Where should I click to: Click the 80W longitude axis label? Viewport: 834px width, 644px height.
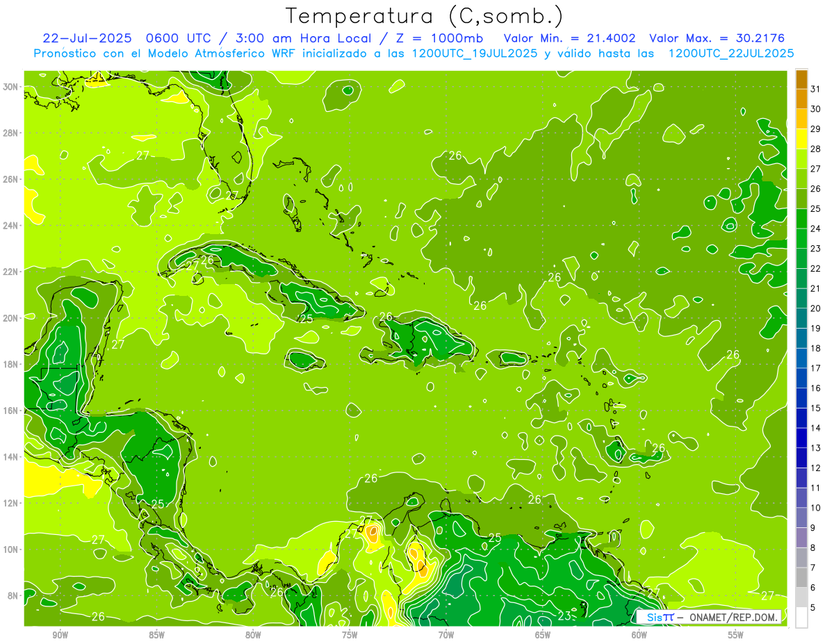(253, 635)
